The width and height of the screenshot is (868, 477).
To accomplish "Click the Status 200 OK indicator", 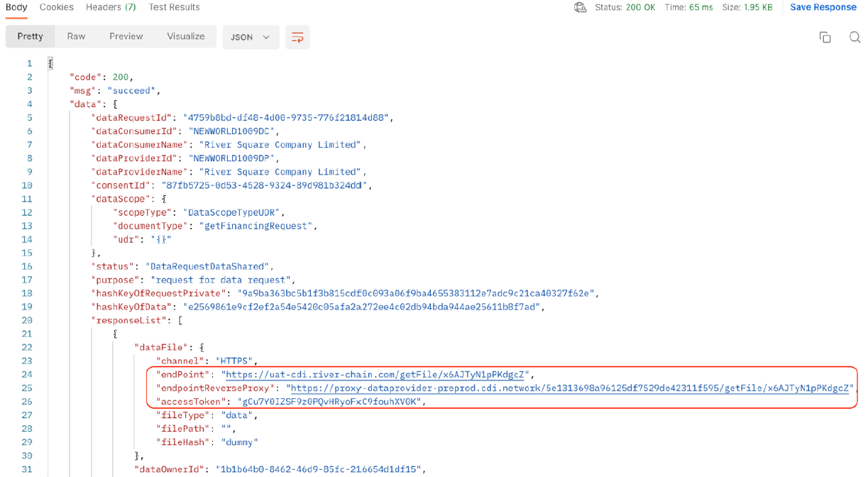I will click(x=625, y=7).
